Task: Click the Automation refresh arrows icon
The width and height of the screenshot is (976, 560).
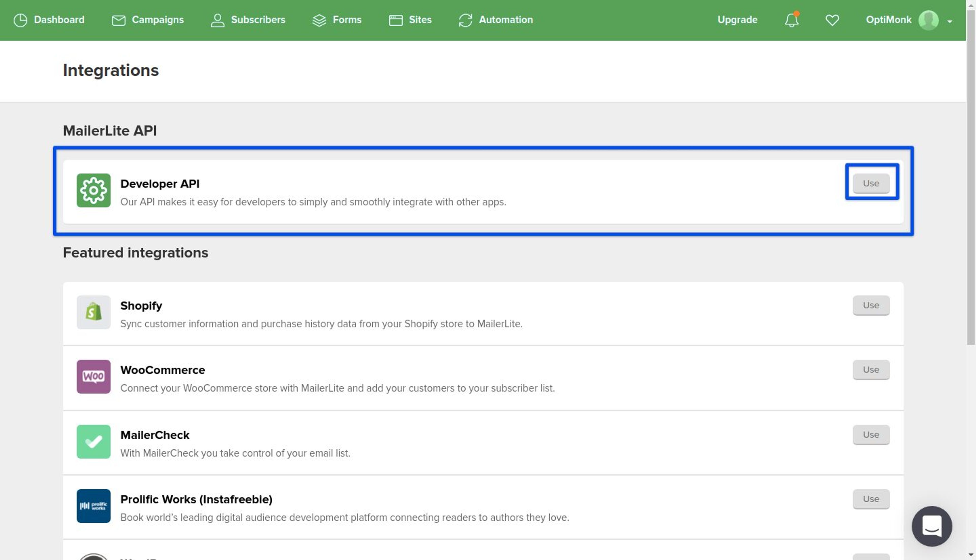Action: click(465, 20)
